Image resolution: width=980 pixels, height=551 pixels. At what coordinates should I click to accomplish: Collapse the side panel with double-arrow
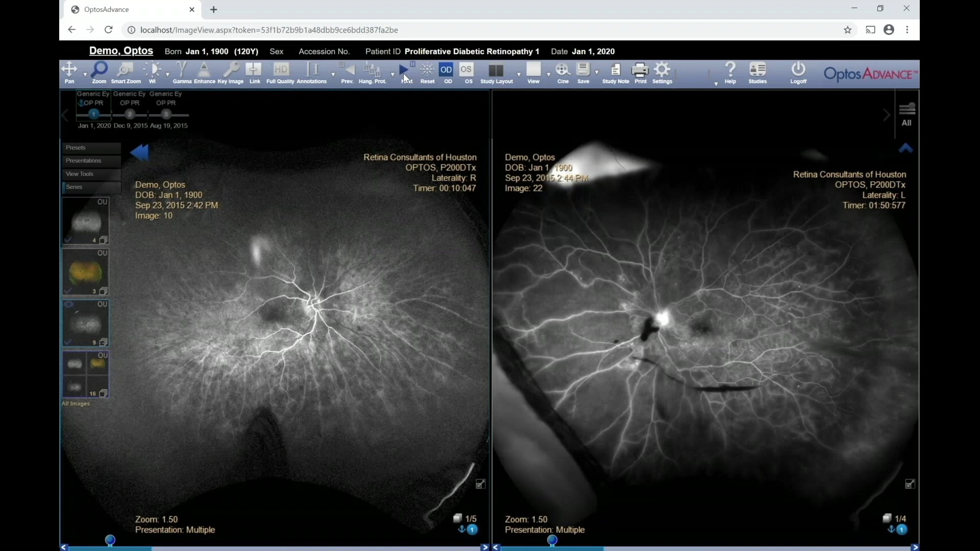pyautogui.click(x=139, y=152)
